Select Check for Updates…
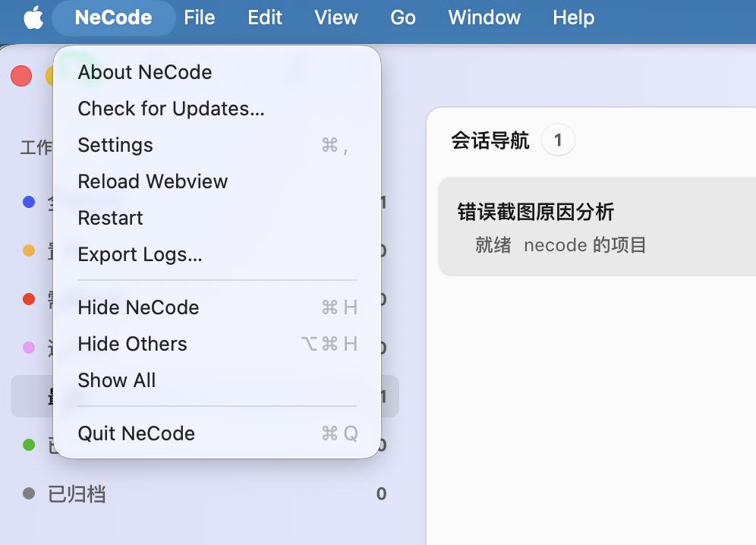 pyautogui.click(x=217, y=109)
